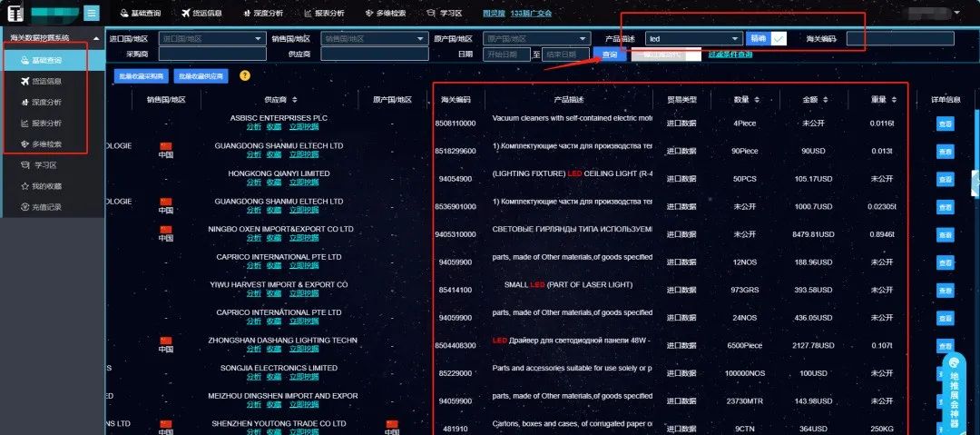Collapse the 海关数据挖掘系统 sidebar group
The height and width of the screenshot is (435, 980).
pyautogui.click(x=96, y=38)
